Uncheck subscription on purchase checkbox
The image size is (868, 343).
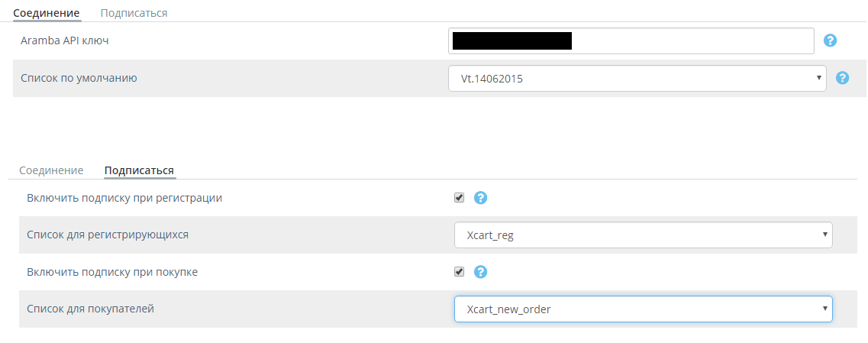[459, 271]
